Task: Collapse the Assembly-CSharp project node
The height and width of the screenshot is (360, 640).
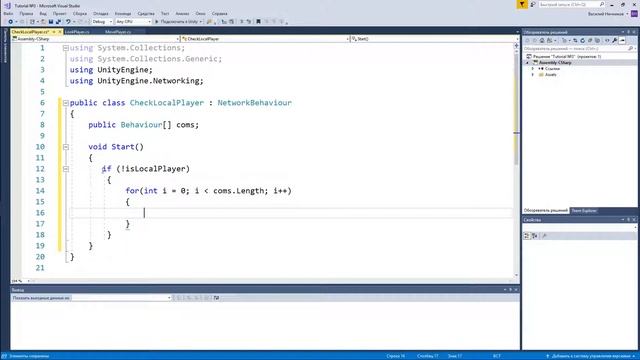Action: (527, 62)
